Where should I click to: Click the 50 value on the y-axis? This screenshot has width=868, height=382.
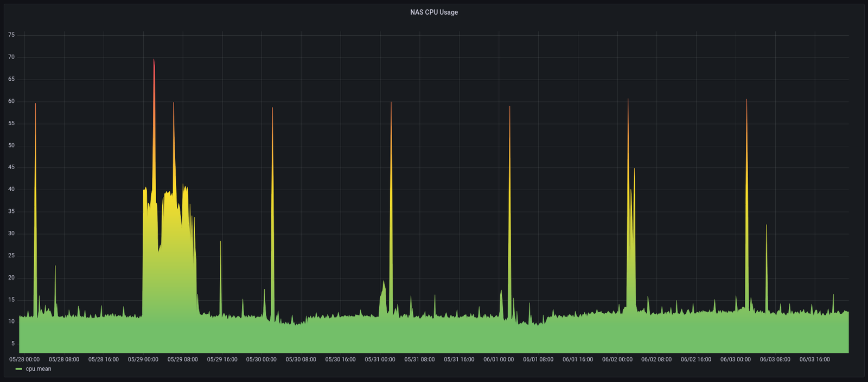[11, 145]
